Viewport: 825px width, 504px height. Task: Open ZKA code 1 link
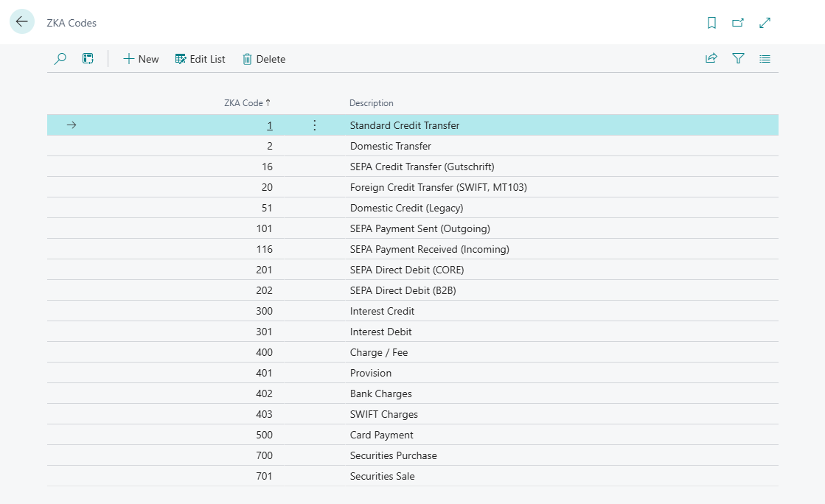click(x=270, y=125)
